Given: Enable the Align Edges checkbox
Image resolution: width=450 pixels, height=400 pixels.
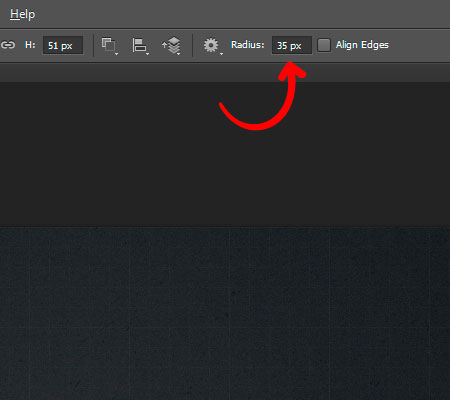Looking at the screenshot, I should tap(324, 45).
